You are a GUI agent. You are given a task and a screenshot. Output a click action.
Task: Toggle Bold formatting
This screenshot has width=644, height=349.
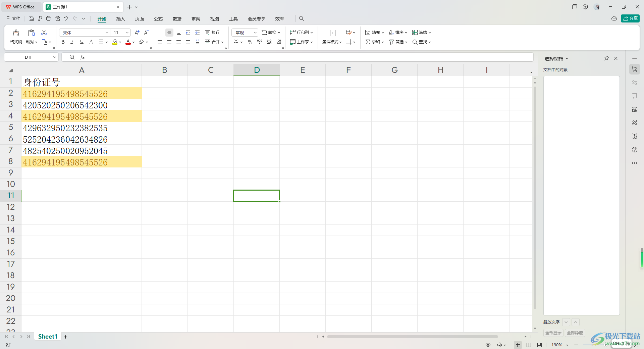pyautogui.click(x=63, y=42)
